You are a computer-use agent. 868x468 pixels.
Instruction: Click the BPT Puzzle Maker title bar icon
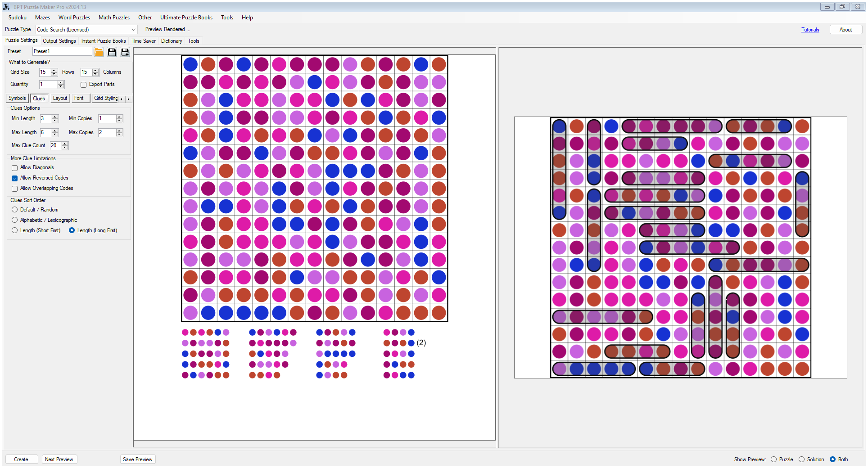click(x=5, y=7)
